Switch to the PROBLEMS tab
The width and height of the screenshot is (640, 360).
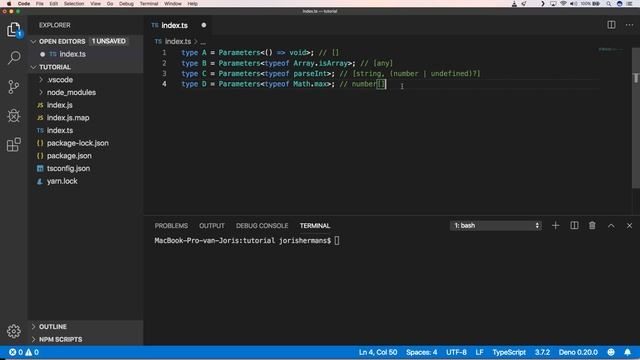(x=171, y=226)
